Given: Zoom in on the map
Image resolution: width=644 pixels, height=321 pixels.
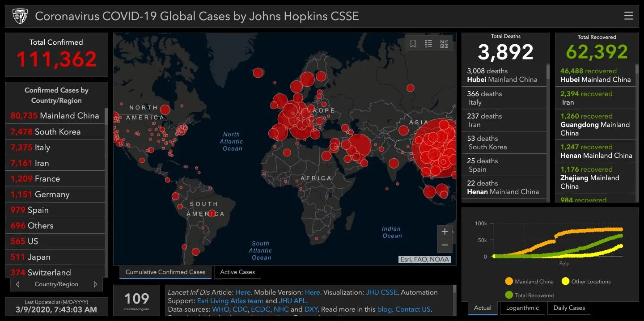Looking at the screenshot, I should pos(445,232).
